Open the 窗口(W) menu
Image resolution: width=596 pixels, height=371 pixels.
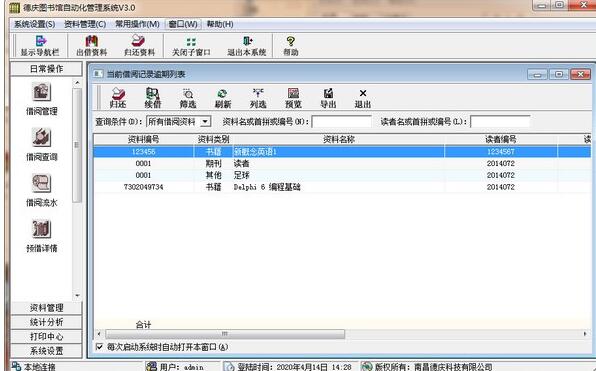pos(183,24)
